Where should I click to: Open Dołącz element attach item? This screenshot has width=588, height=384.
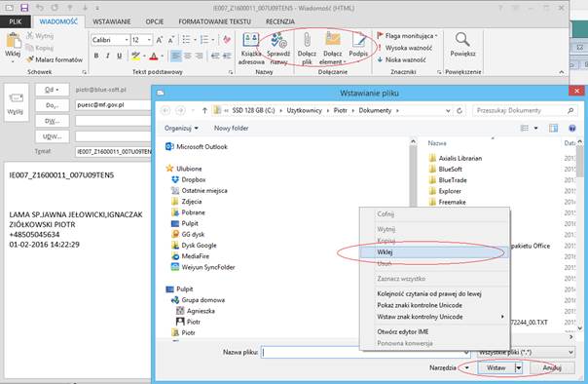click(x=333, y=49)
